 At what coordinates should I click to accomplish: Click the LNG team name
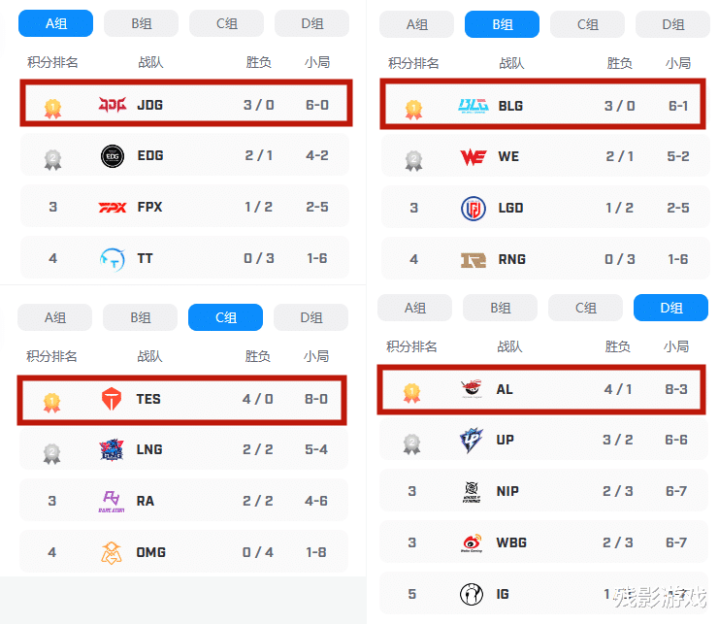coord(149,449)
